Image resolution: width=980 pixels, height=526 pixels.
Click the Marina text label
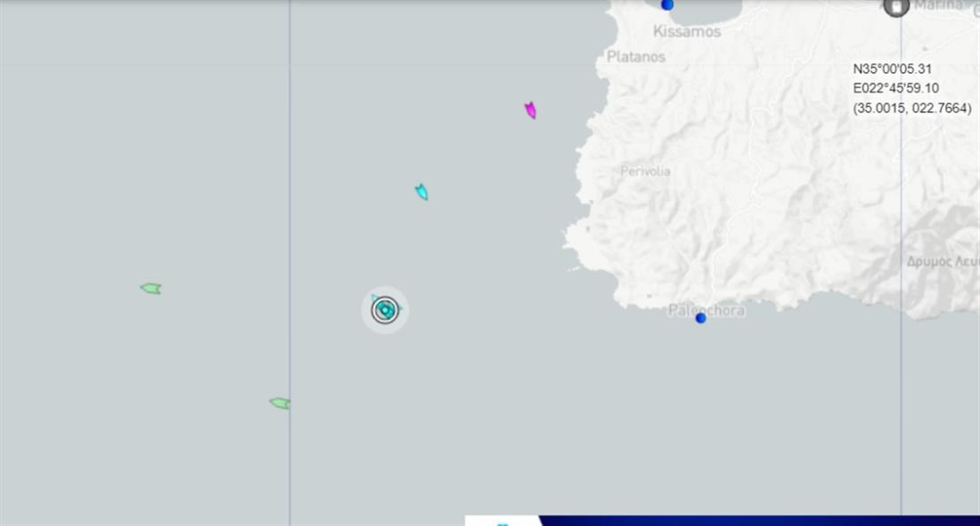tap(939, 5)
